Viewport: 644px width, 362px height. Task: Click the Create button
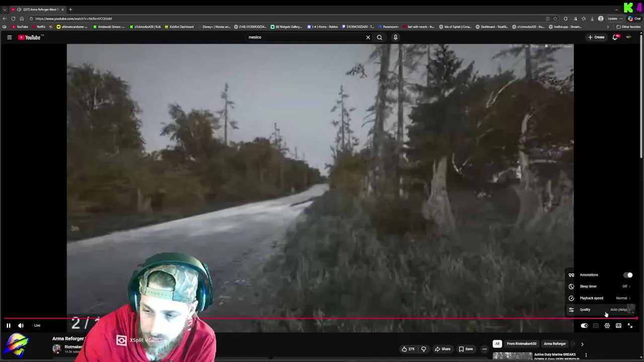(596, 37)
